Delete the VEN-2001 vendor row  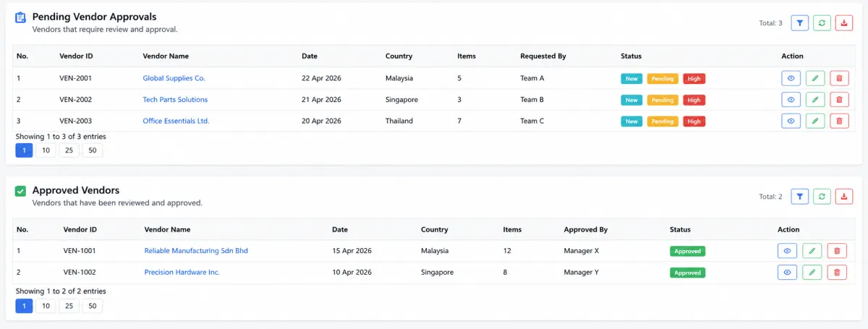pos(839,78)
